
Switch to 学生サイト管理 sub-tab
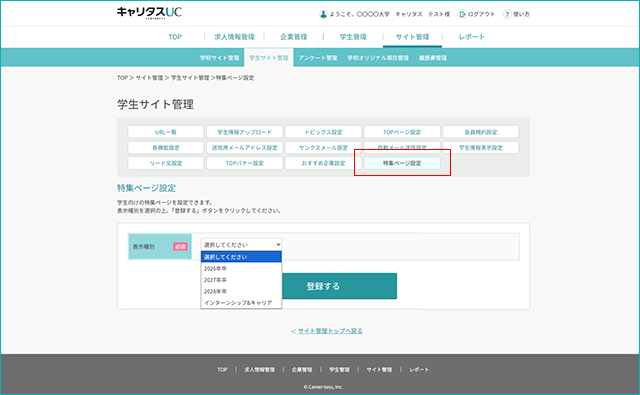(269, 58)
